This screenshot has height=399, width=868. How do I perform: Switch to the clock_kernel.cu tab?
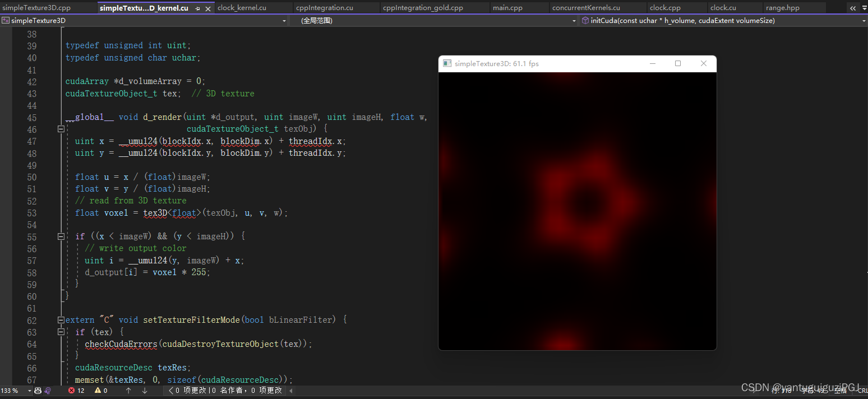pos(242,8)
